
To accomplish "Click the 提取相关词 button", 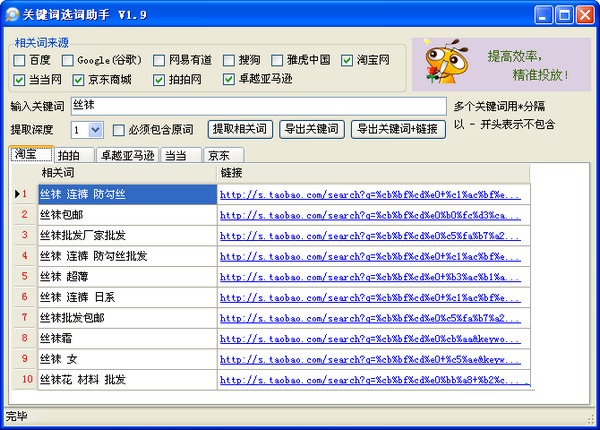I will point(240,129).
